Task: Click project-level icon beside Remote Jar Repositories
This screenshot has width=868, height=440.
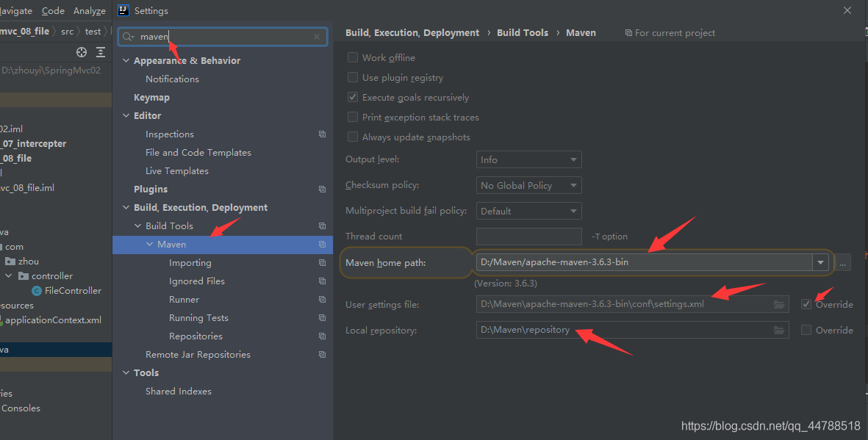Action: pyautogui.click(x=322, y=354)
